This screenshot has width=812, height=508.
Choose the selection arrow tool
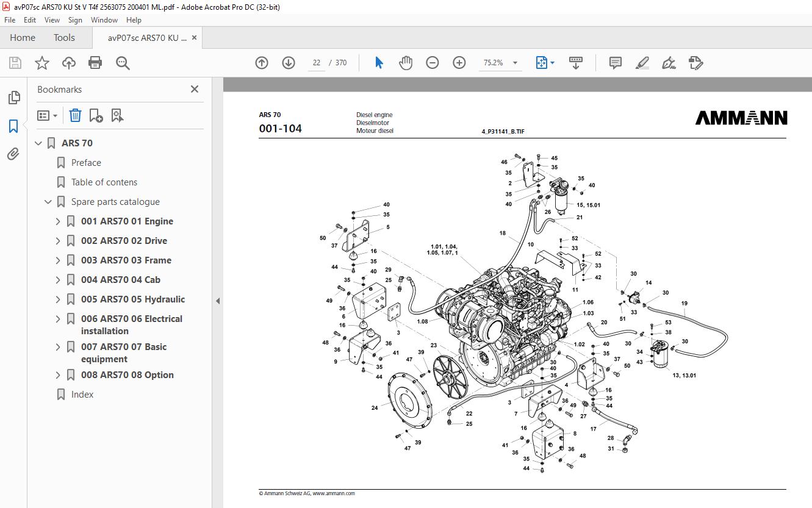pos(379,63)
